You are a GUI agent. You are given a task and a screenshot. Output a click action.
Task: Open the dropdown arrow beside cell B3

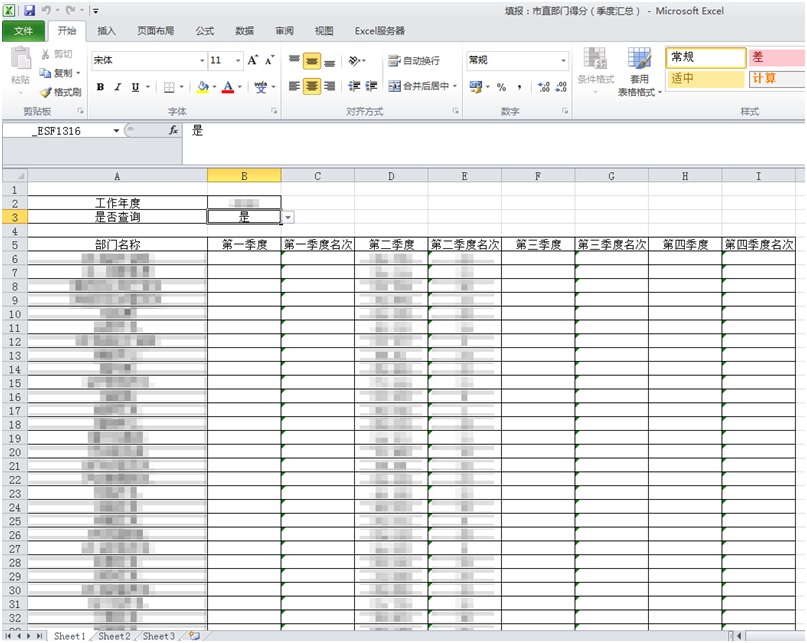288,217
